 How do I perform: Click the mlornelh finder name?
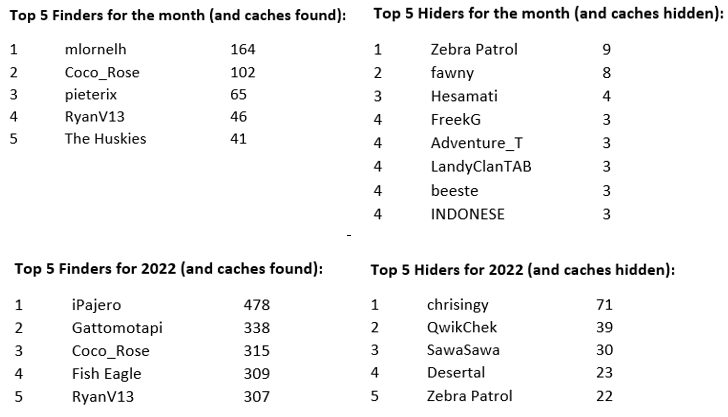pyautogui.click(x=95, y=49)
